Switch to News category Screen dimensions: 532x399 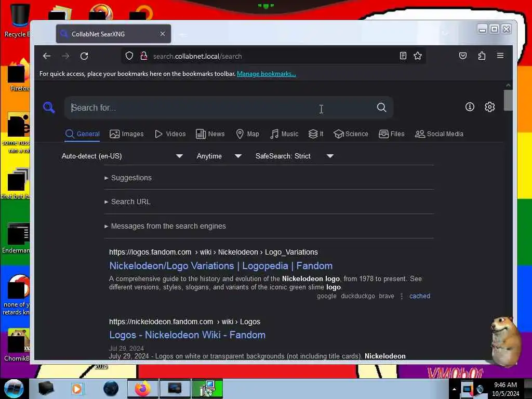click(x=210, y=134)
